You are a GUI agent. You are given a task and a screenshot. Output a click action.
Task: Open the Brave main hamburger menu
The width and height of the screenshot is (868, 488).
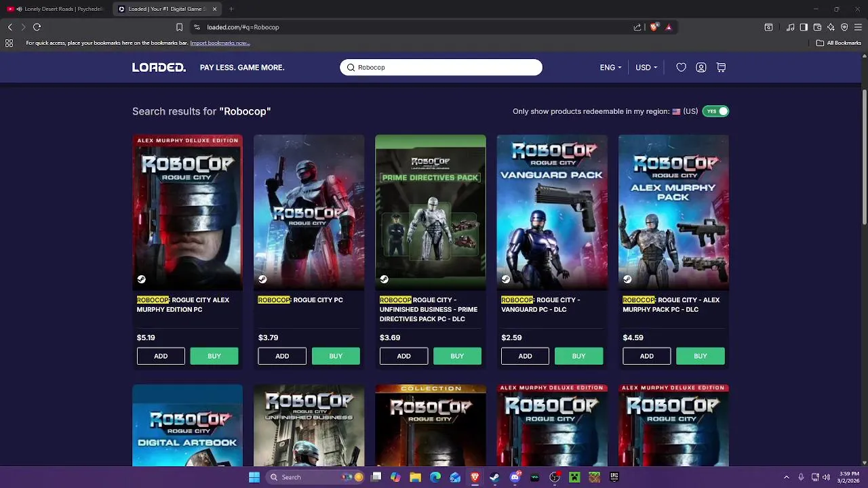pyautogui.click(x=858, y=27)
